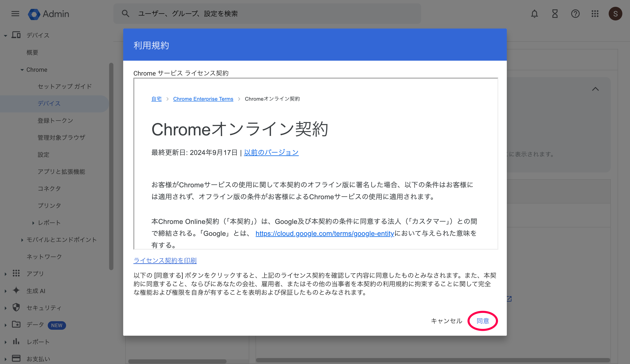
Task: Expand モバイルとエンドポイント arrow
Action: pyautogui.click(x=22, y=240)
